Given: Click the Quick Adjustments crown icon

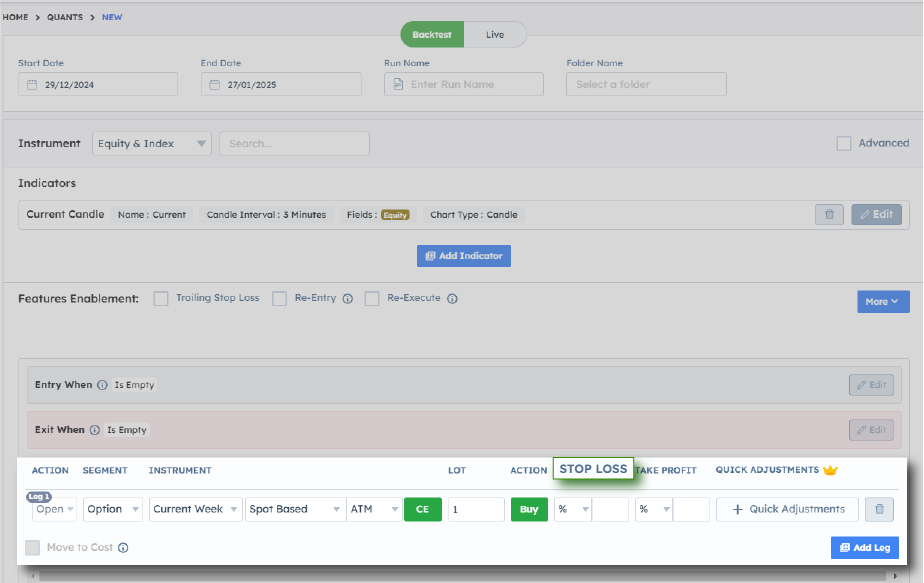Looking at the screenshot, I should tap(830, 470).
